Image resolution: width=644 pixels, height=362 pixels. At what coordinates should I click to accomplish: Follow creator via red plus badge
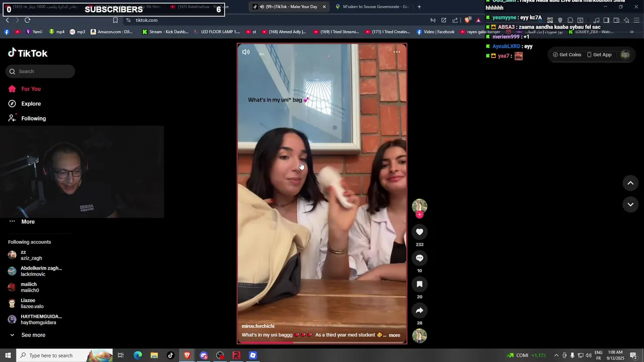[x=420, y=215]
